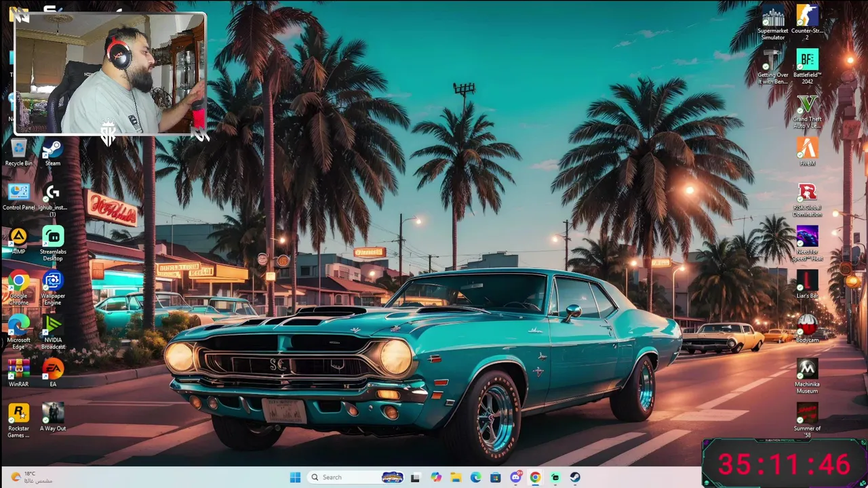Image resolution: width=868 pixels, height=488 pixels.
Task: Open Task View from the taskbar
Action: coord(415,477)
